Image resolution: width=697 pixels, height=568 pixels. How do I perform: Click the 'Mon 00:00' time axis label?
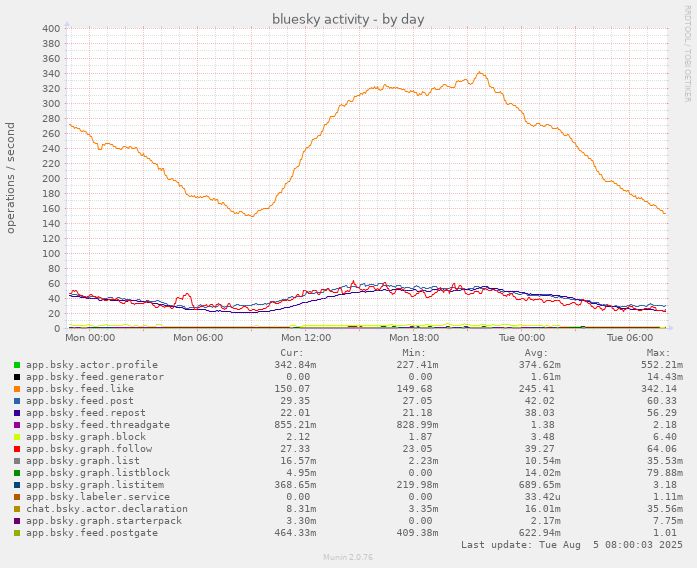click(x=90, y=338)
